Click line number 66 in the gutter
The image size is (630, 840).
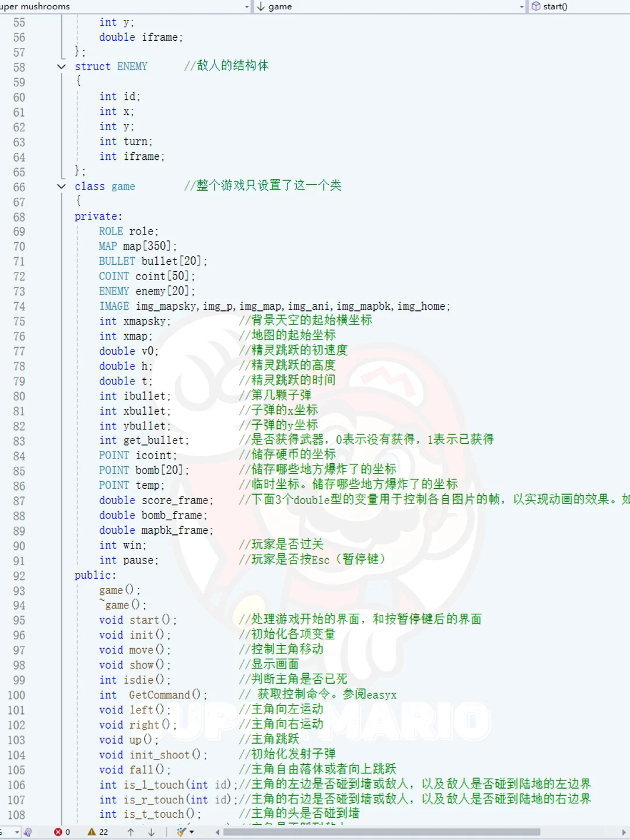(19, 187)
